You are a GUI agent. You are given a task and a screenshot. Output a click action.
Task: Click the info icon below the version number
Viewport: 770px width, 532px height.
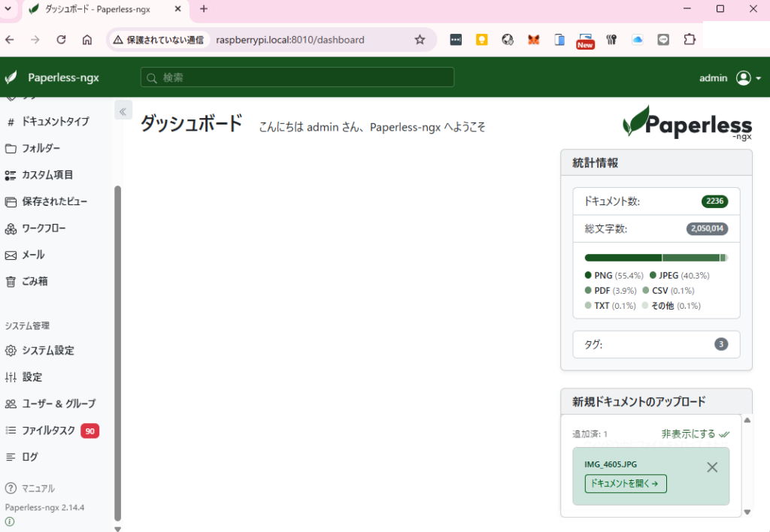tap(9, 521)
